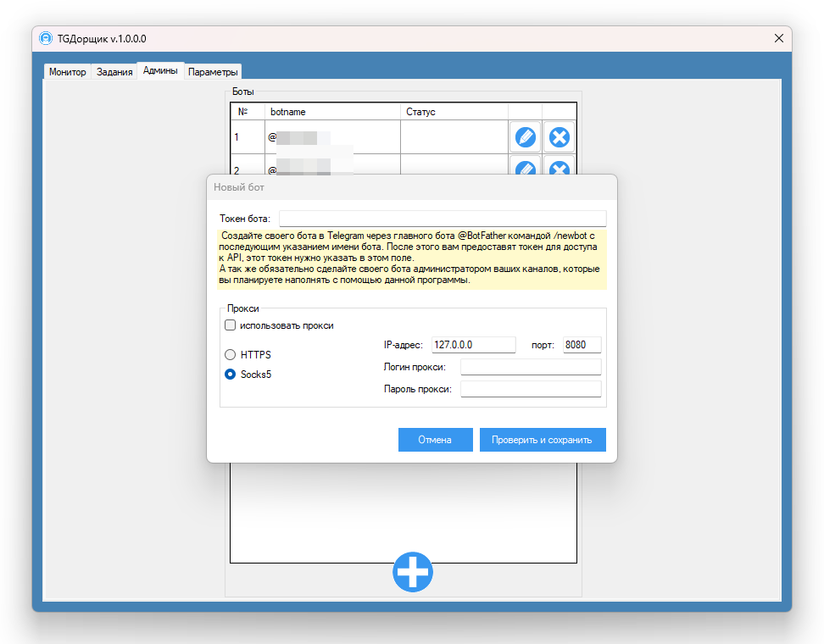Click the TGДорщик app icon in title bar

pyautogui.click(x=47, y=38)
